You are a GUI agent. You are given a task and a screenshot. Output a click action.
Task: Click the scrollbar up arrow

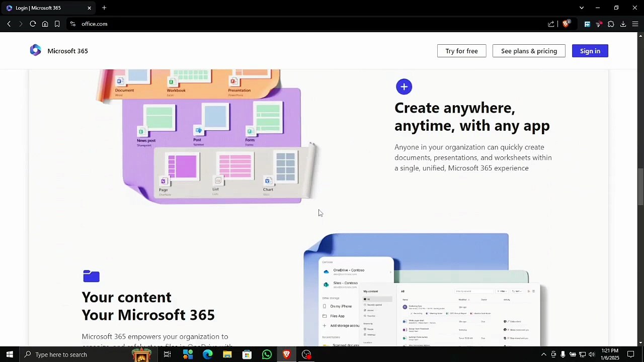pyautogui.click(x=640, y=36)
